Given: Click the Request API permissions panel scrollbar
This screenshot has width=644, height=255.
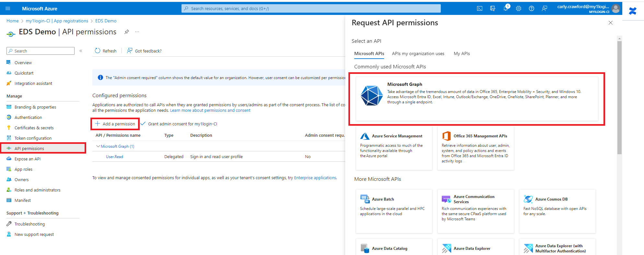Looking at the screenshot, I should click(619, 97).
